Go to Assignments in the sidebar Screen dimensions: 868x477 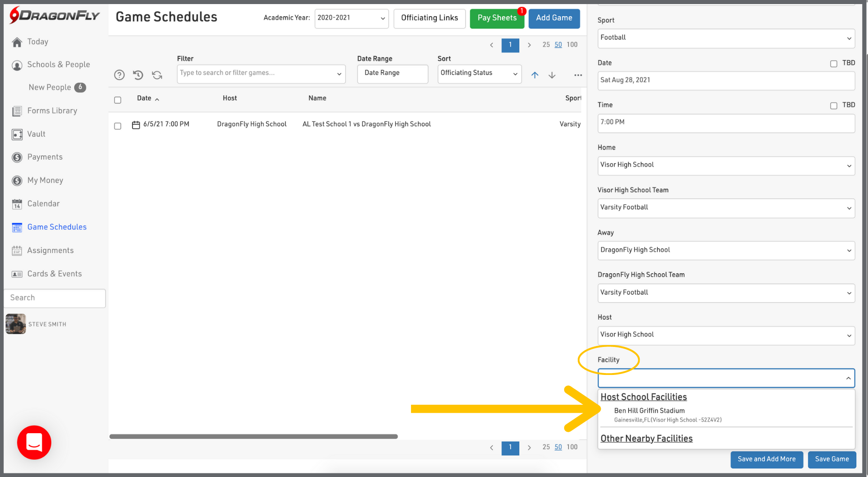coord(50,250)
